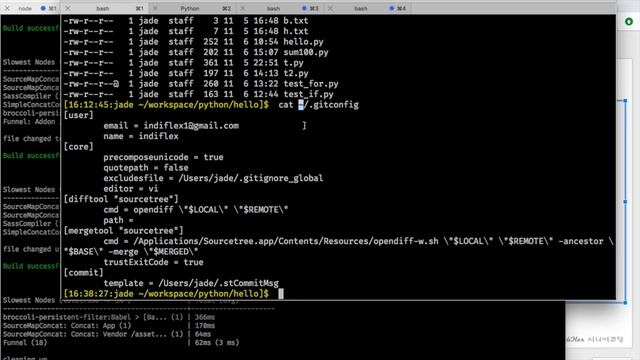Close the active bash ⌘1 tab
The height and width of the screenshot is (360, 640).
click(x=68, y=8)
